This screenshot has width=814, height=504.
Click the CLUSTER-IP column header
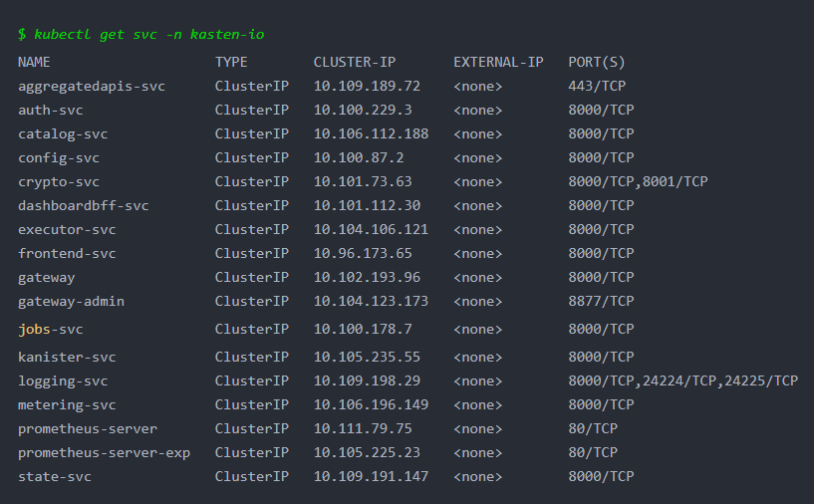pos(355,63)
